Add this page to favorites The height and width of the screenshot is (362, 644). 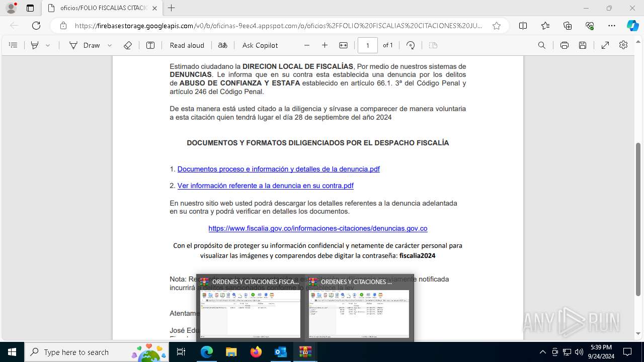[x=497, y=26]
